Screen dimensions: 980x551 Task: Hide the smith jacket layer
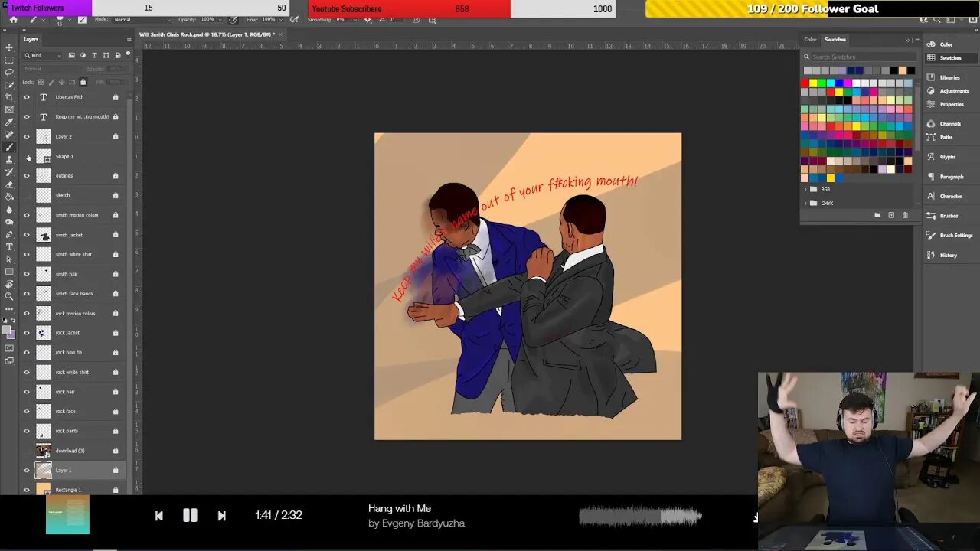(27, 235)
